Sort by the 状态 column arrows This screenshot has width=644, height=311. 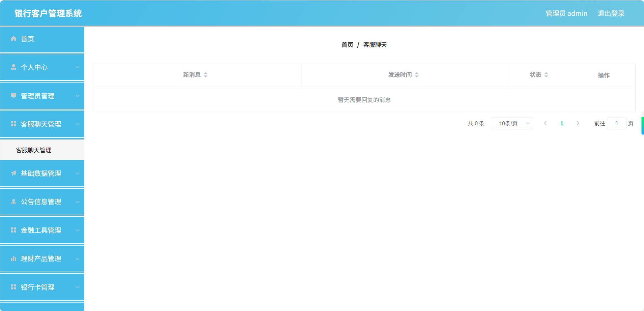(x=546, y=75)
